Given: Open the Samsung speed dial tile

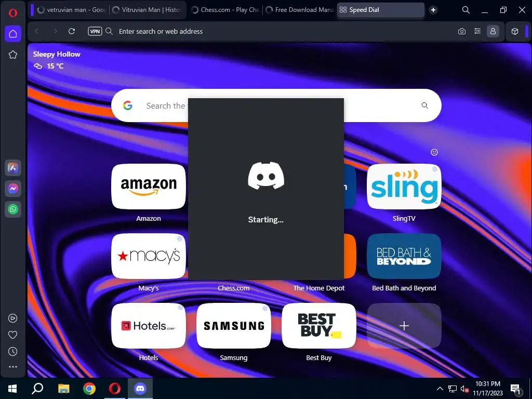Looking at the screenshot, I should point(234,326).
